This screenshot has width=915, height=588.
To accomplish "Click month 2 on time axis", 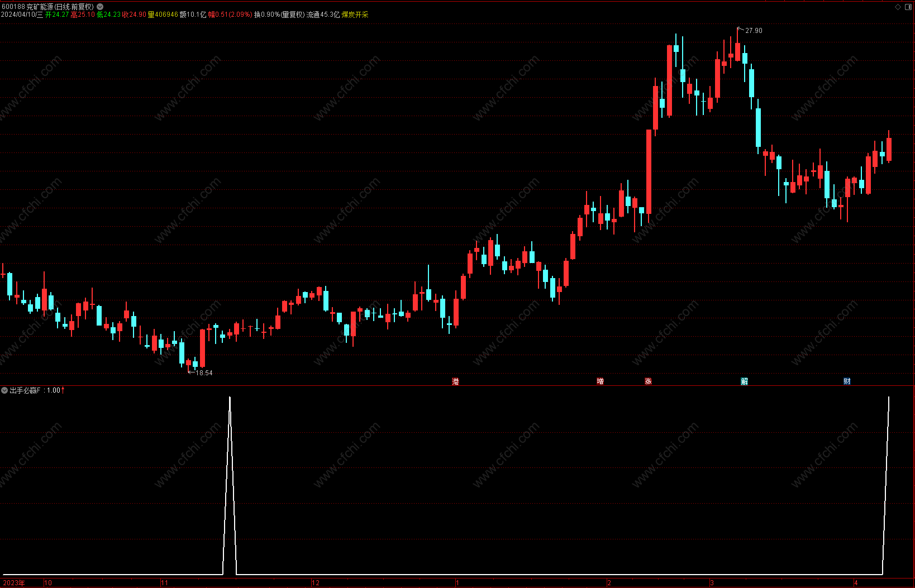I will click(609, 583).
